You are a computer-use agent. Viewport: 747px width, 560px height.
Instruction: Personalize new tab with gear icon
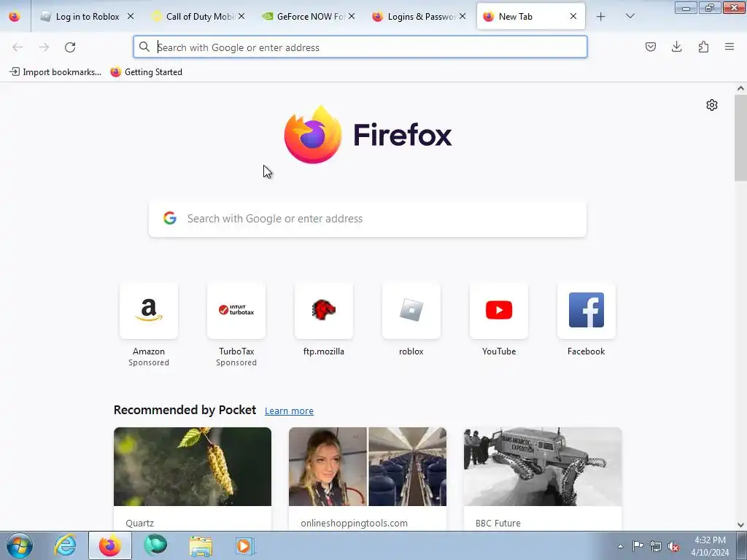[712, 105]
